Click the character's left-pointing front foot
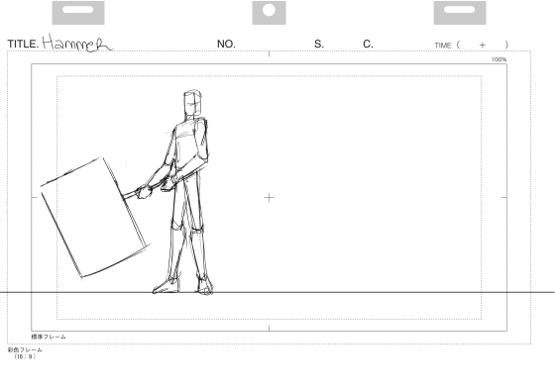 coord(166,285)
